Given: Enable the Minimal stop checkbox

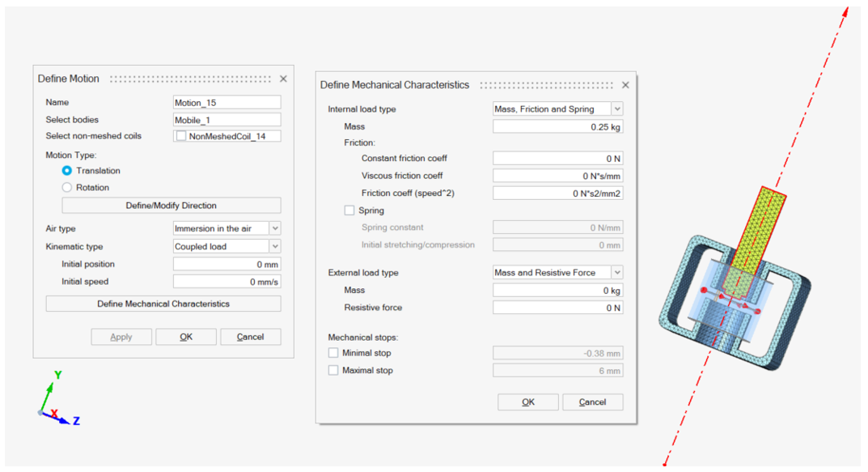Looking at the screenshot, I should point(333,353).
